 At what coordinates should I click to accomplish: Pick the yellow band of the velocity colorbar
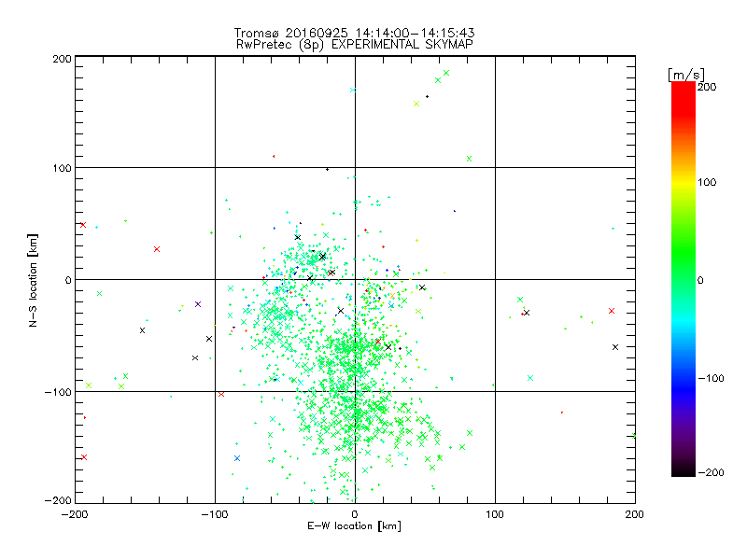684,183
